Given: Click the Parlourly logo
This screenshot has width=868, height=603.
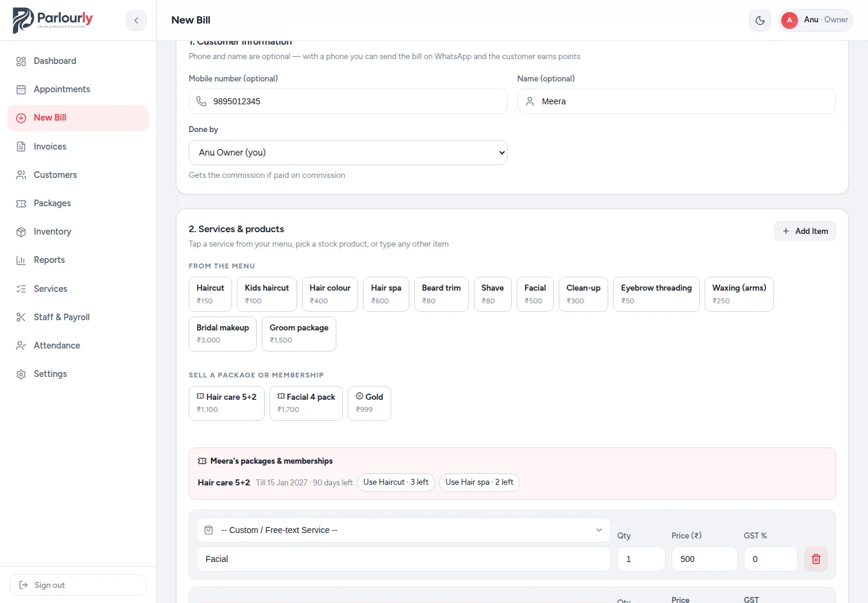Looking at the screenshot, I should [x=53, y=21].
